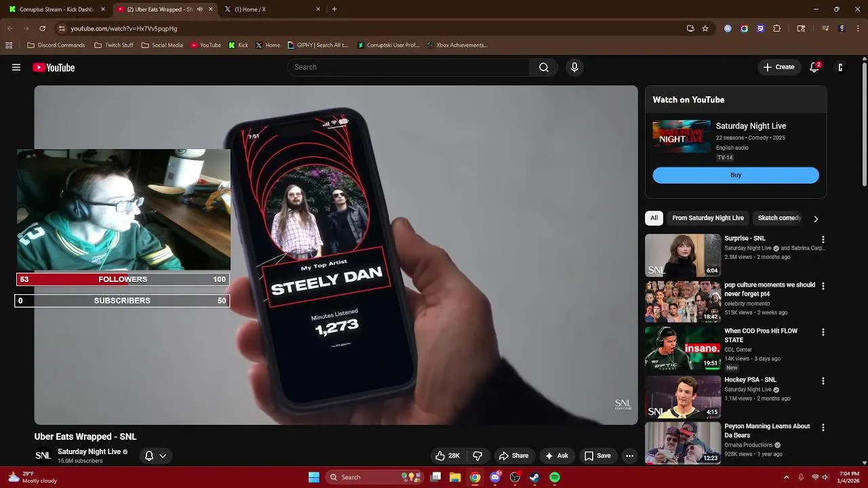Image resolution: width=868 pixels, height=488 pixels.
Task: Select the Sketch comedy chip
Action: (779, 218)
